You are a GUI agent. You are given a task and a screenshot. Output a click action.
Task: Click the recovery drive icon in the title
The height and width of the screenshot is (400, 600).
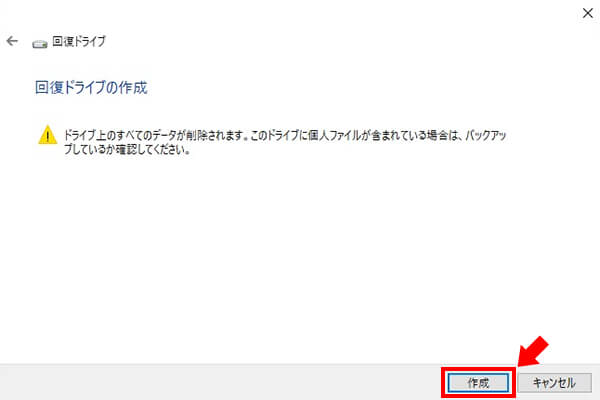40,44
